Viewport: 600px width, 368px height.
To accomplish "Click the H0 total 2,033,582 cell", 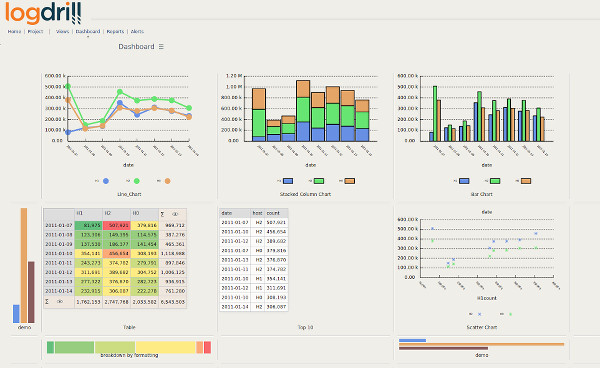I will click(145, 302).
